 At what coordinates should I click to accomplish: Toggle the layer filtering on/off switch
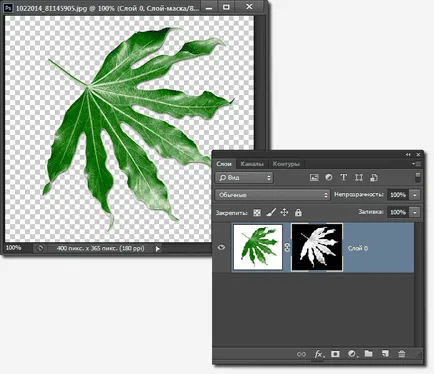[x=418, y=177]
